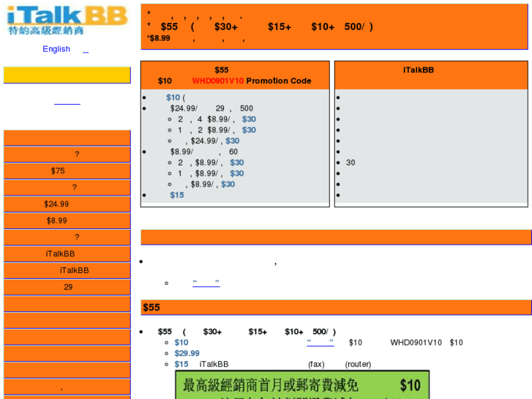Viewport: 532px width, 399px height.
Task: Click the underlined link below yellow banner
Action: click(67, 102)
